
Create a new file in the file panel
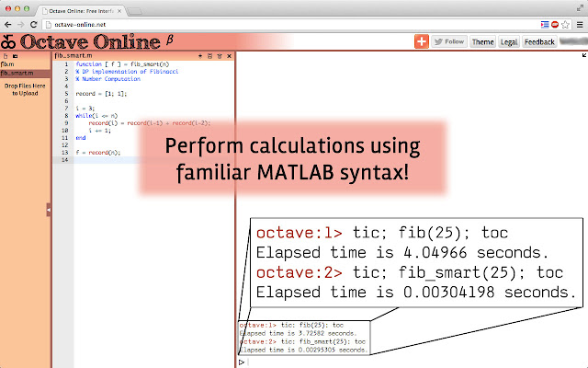coord(6,56)
